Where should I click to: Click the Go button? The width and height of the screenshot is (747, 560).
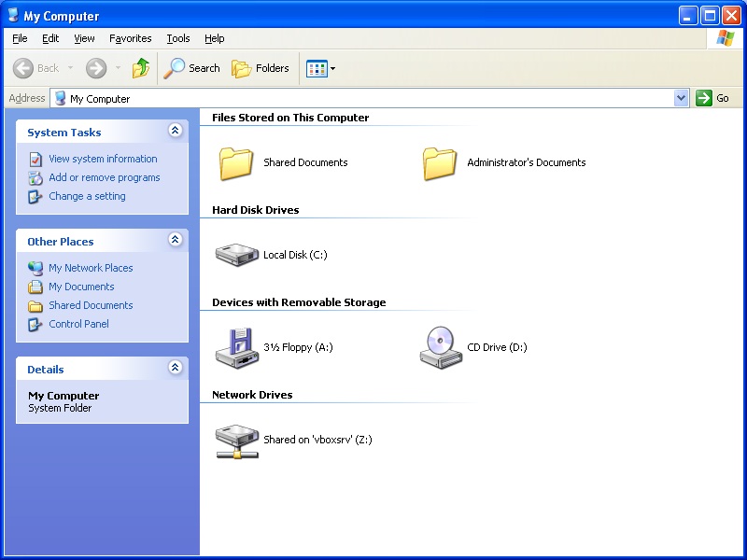(712, 98)
